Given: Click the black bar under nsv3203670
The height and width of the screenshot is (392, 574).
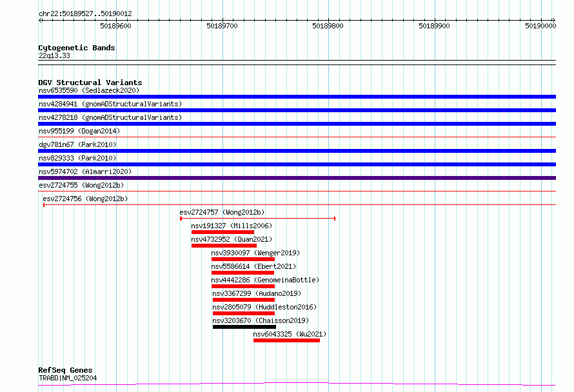Looking at the screenshot, I should [x=244, y=327].
